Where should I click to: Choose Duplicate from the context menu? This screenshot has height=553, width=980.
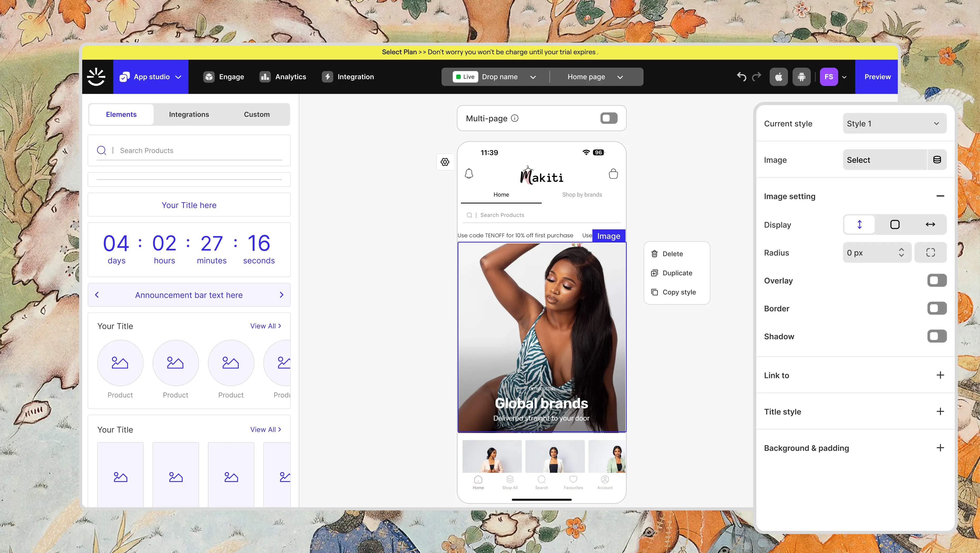(677, 273)
